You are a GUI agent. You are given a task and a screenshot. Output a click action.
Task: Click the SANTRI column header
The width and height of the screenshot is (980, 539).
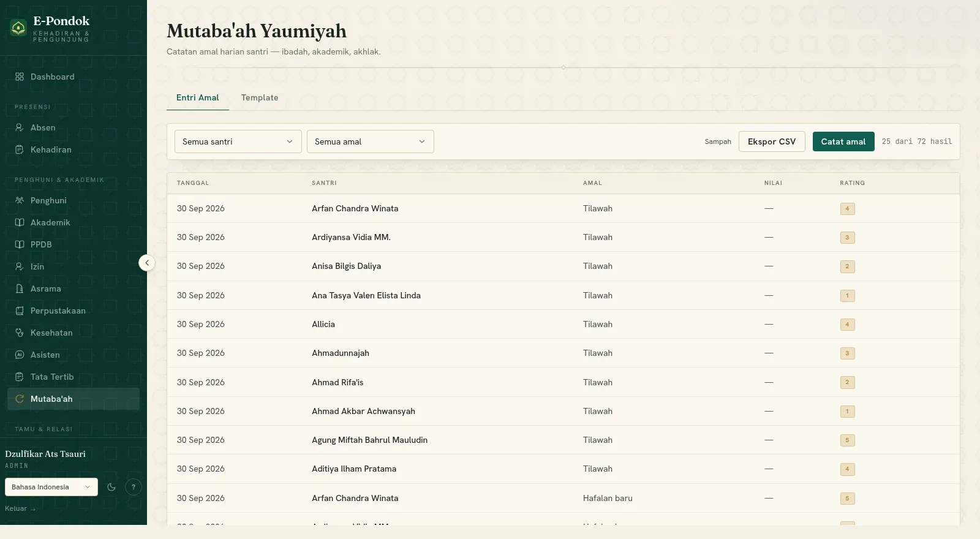(x=325, y=183)
